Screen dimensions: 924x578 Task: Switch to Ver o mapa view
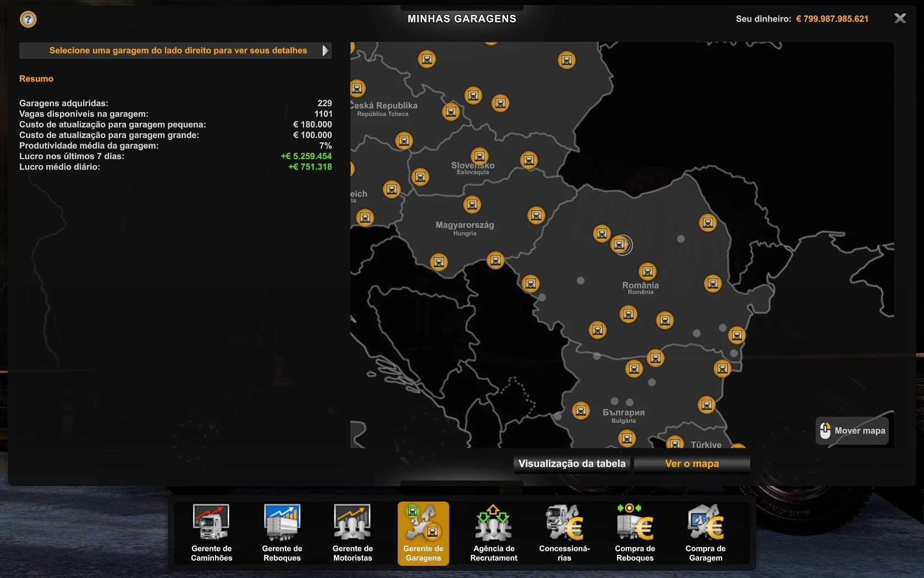coord(691,464)
